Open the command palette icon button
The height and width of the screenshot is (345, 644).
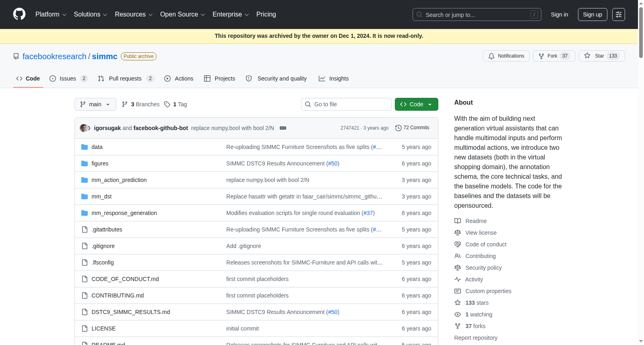pyautogui.click(x=619, y=14)
